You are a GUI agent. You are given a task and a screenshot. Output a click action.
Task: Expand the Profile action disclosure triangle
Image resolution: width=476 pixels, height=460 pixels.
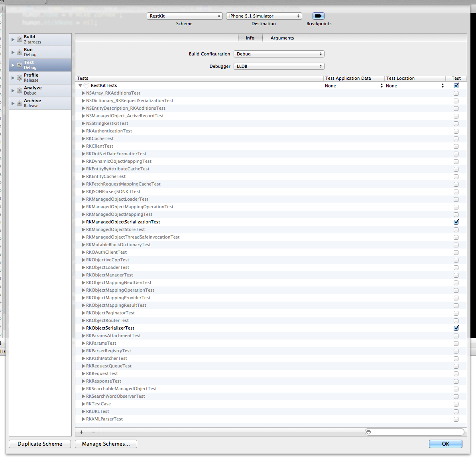(13, 78)
